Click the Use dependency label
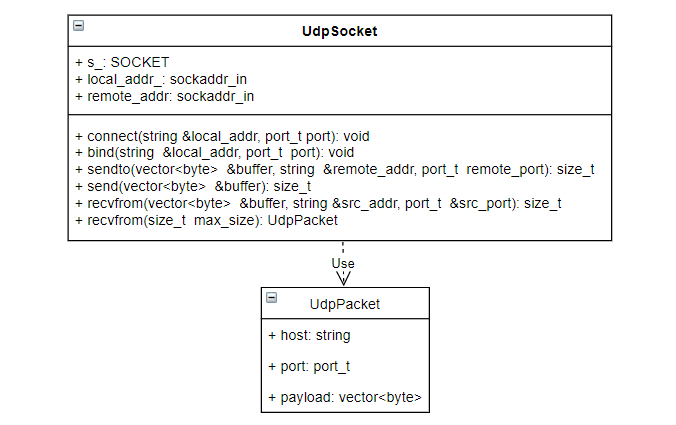676x425 pixels. 343,263
